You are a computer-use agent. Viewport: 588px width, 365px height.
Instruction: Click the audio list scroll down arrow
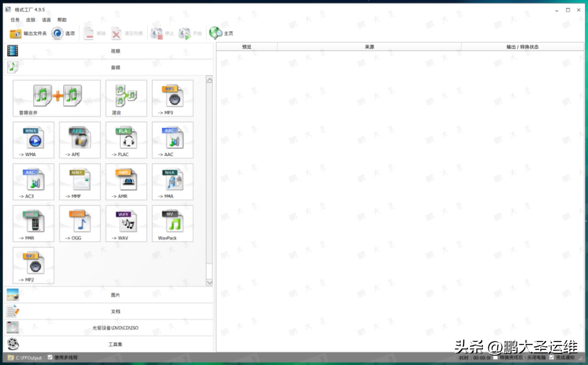(x=209, y=282)
